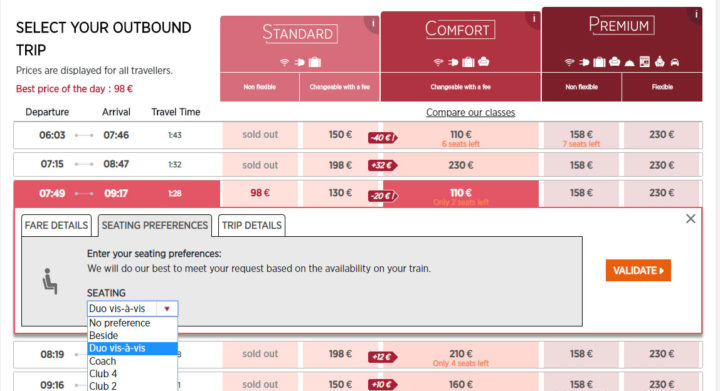
Task: Click the info icon on Comfort header
Action: click(x=534, y=19)
